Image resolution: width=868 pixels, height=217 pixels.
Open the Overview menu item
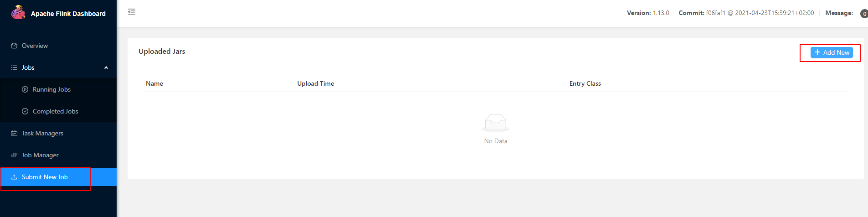coord(35,46)
